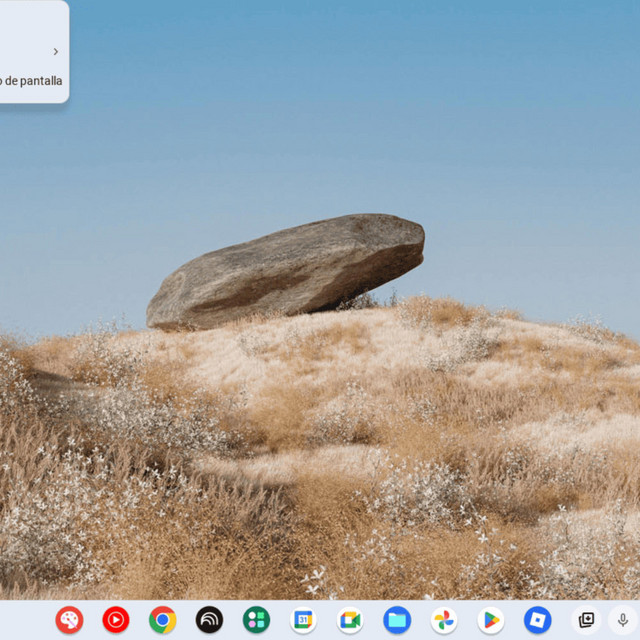
Task: Open the Files app
Action: coord(397,620)
